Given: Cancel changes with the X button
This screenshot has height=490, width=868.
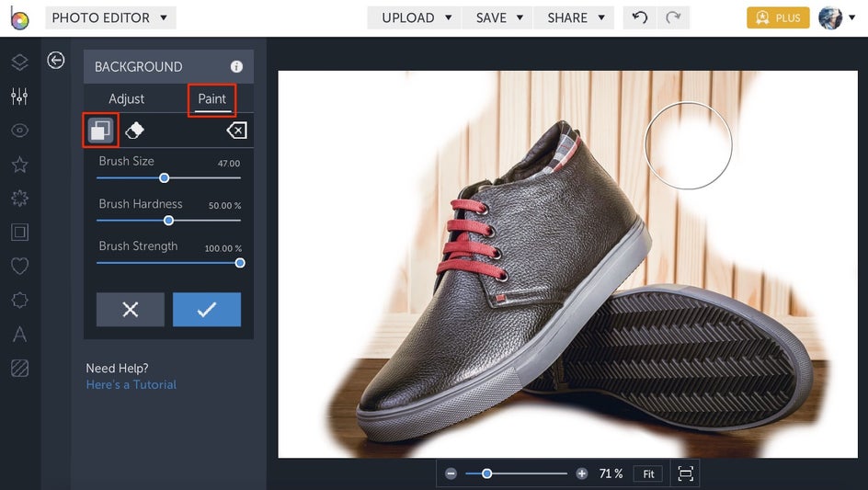Looking at the screenshot, I should click(x=130, y=310).
